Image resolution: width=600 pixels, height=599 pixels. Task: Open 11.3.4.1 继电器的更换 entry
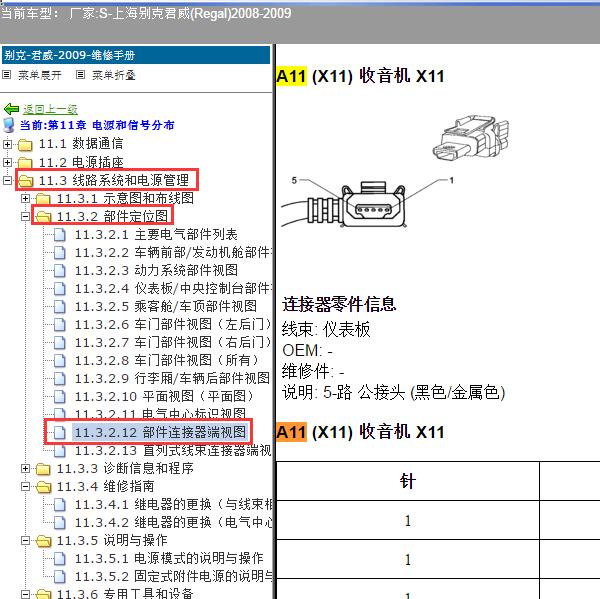coord(173,505)
